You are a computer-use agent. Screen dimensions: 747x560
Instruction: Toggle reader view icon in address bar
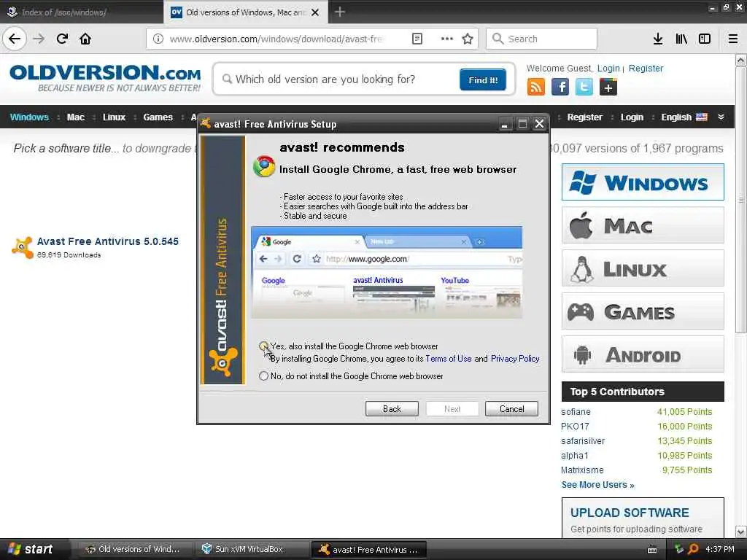point(417,39)
